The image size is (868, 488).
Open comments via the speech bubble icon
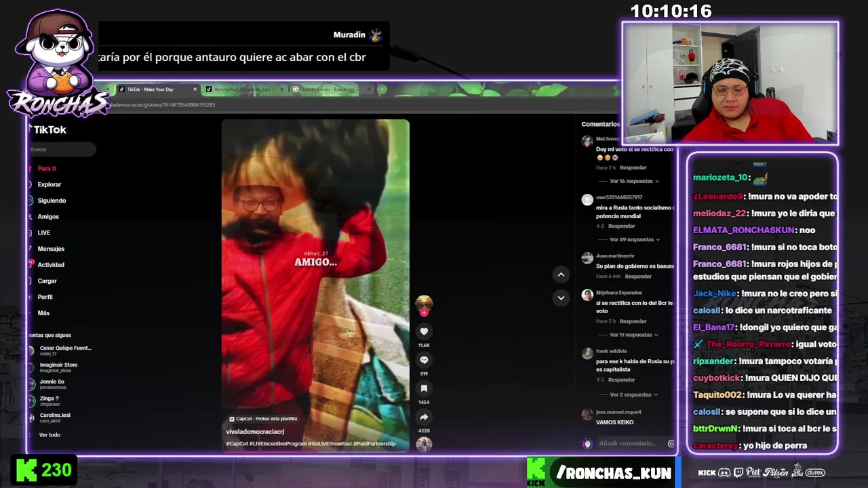coord(424,360)
